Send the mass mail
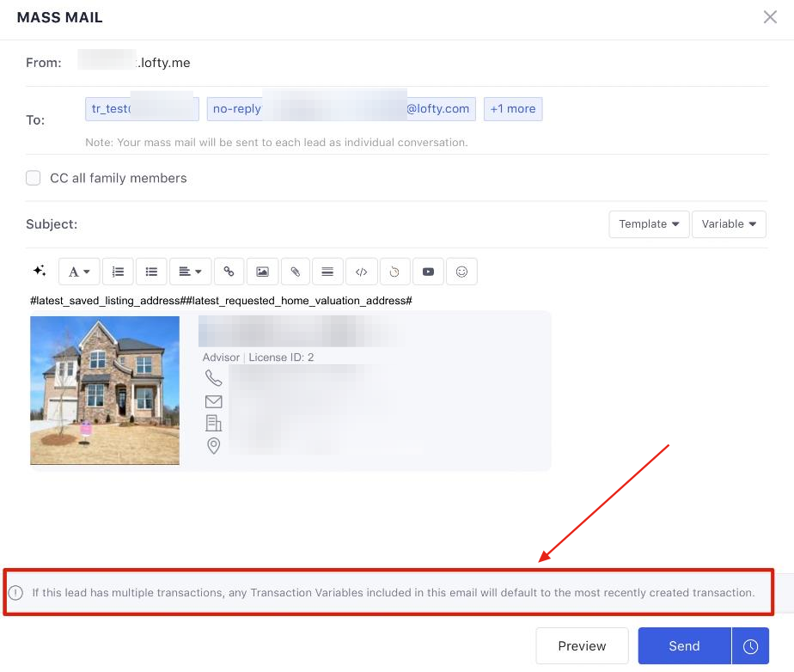The image size is (794, 672). tap(684, 646)
